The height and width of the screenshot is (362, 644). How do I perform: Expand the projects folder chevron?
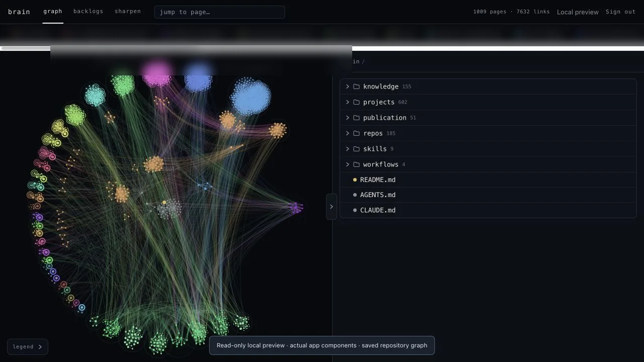click(x=347, y=102)
